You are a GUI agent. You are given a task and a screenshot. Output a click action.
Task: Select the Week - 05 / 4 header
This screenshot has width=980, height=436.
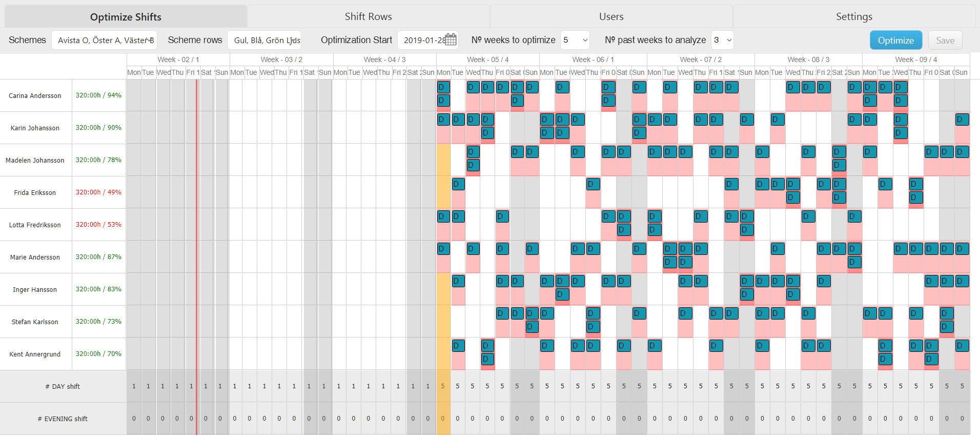click(x=487, y=60)
